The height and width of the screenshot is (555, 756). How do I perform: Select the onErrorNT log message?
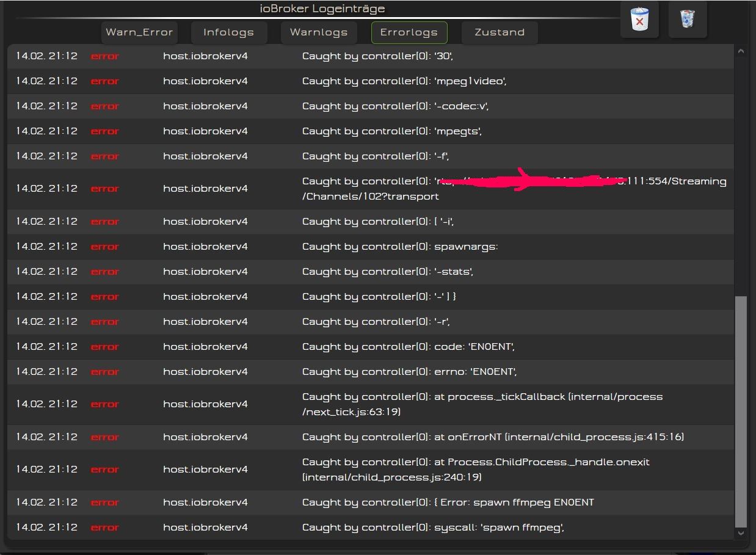(x=493, y=437)
